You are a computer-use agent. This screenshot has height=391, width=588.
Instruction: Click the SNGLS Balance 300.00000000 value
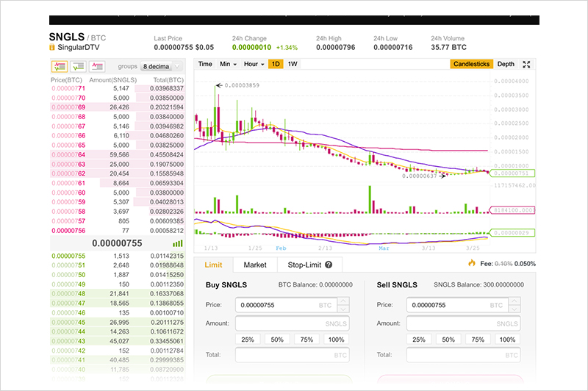[x=503, y=285]
